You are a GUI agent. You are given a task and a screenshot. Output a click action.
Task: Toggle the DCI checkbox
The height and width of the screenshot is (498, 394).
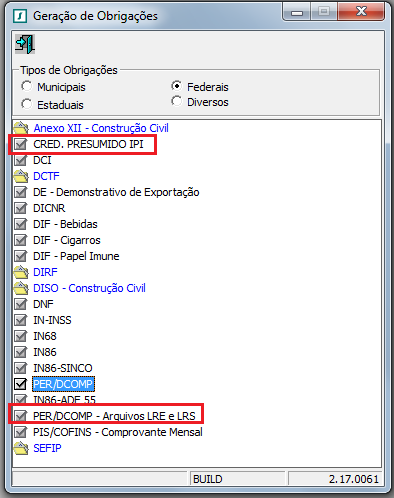pos(20,160)
